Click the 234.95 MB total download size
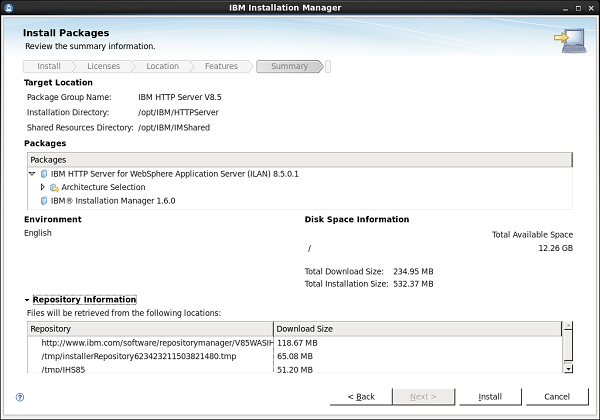 point(413,272)
